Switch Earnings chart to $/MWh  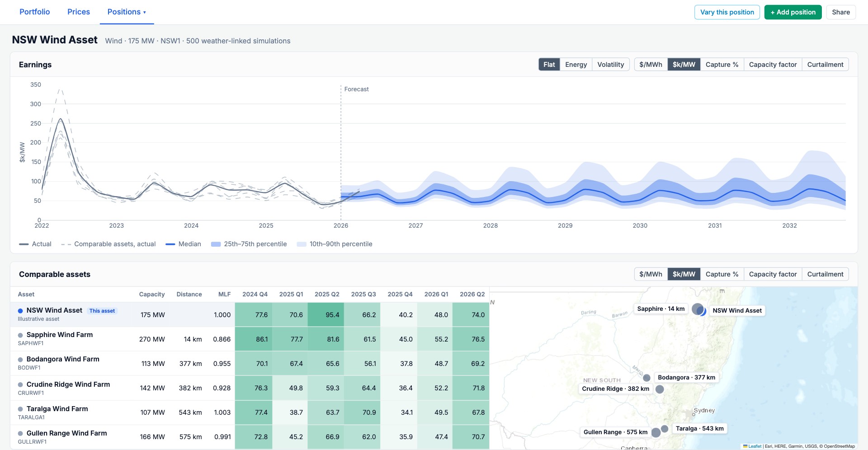pyautogui.click(x=651, y=65)
